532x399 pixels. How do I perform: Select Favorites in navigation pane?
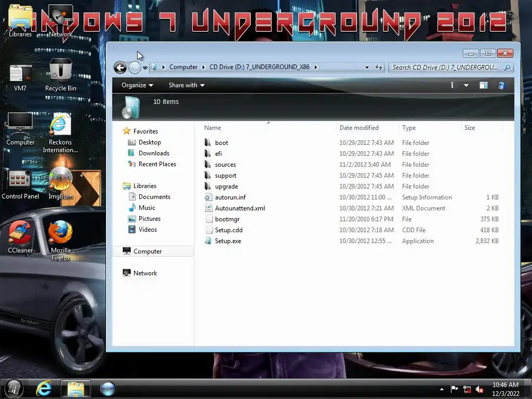145,131
